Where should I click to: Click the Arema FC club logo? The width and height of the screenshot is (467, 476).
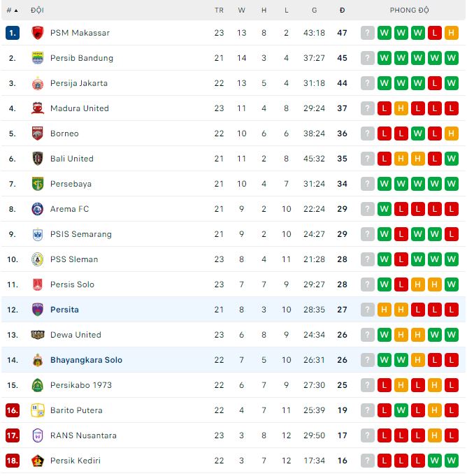[x=38, y=209]
